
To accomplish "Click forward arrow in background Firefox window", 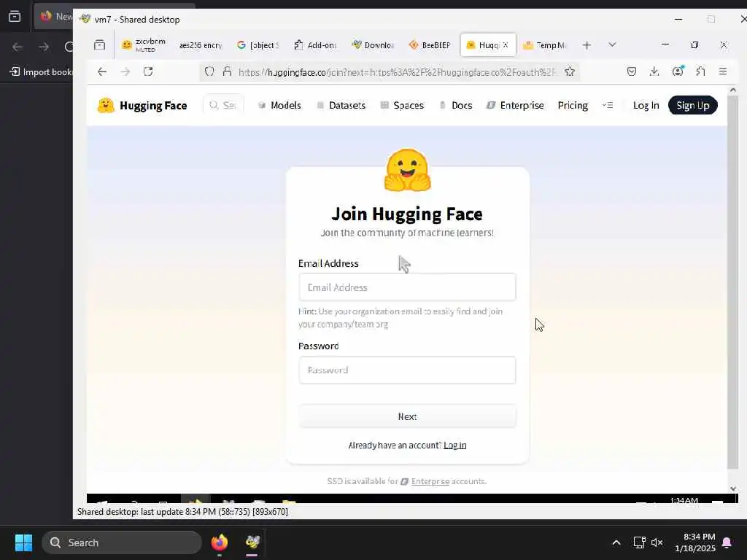I will [x=43, y=47].
